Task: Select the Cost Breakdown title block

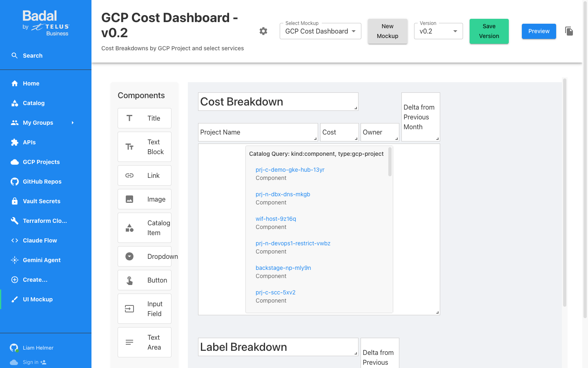Action: tap(278, 101)
